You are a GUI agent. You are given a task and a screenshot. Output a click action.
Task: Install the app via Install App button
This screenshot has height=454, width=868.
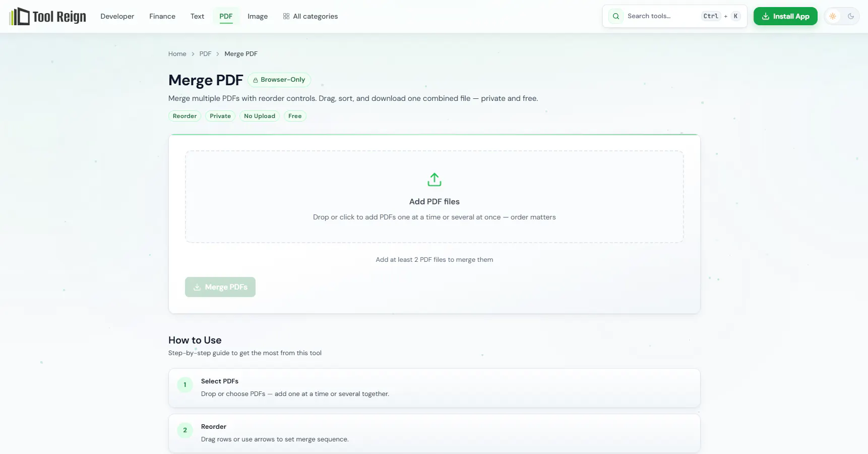point(785,16)
